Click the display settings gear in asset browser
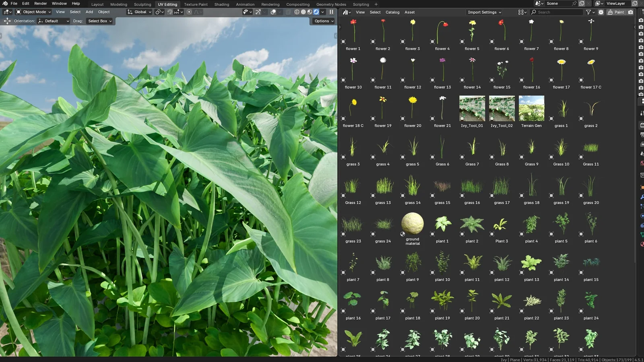The image size is (644, 362). pyautogui.click(x=601, y=12)
